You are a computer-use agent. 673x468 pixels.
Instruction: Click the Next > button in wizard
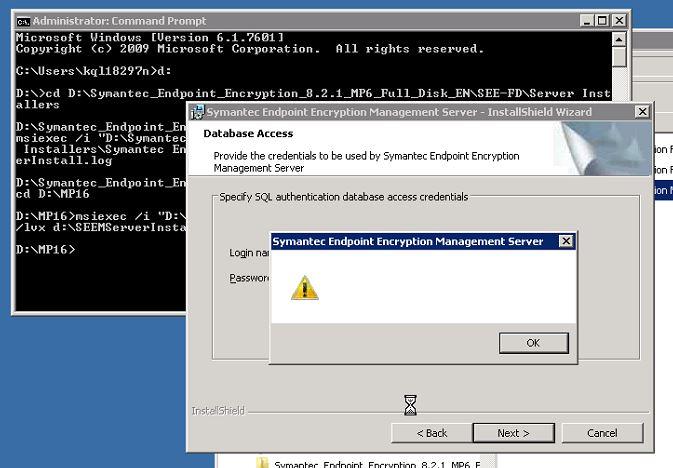[513, 433]
